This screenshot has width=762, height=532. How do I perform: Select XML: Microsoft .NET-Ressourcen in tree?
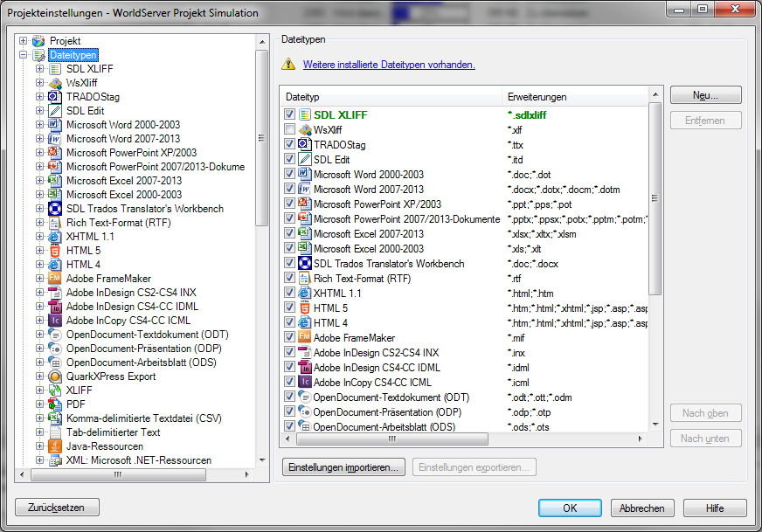click(x=138, y=460)
